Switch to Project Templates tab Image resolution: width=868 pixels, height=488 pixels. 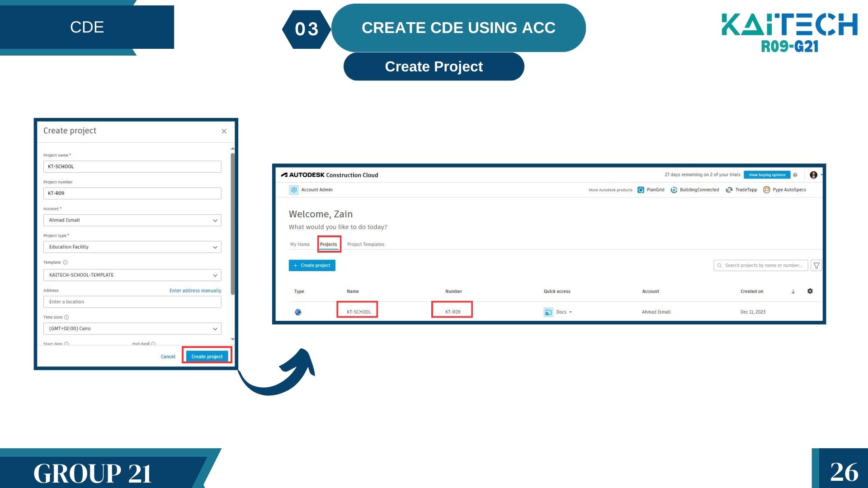[365, 244]
